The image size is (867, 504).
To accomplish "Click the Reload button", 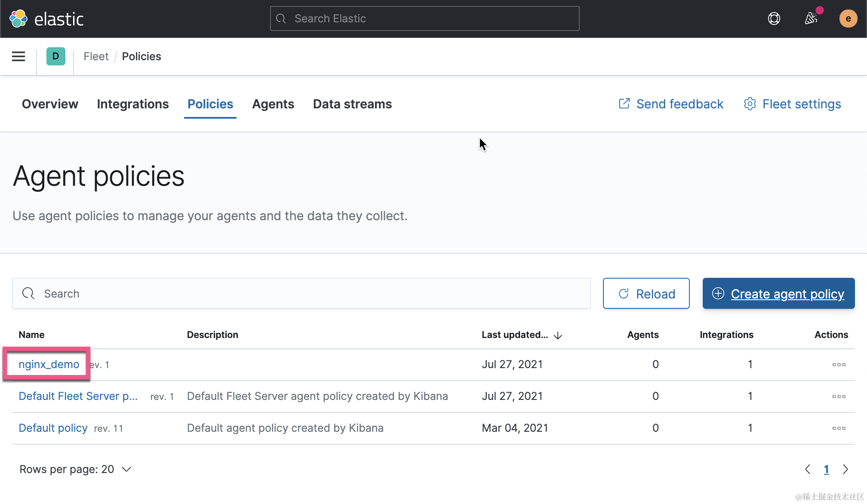I will (x=646, y=294).
